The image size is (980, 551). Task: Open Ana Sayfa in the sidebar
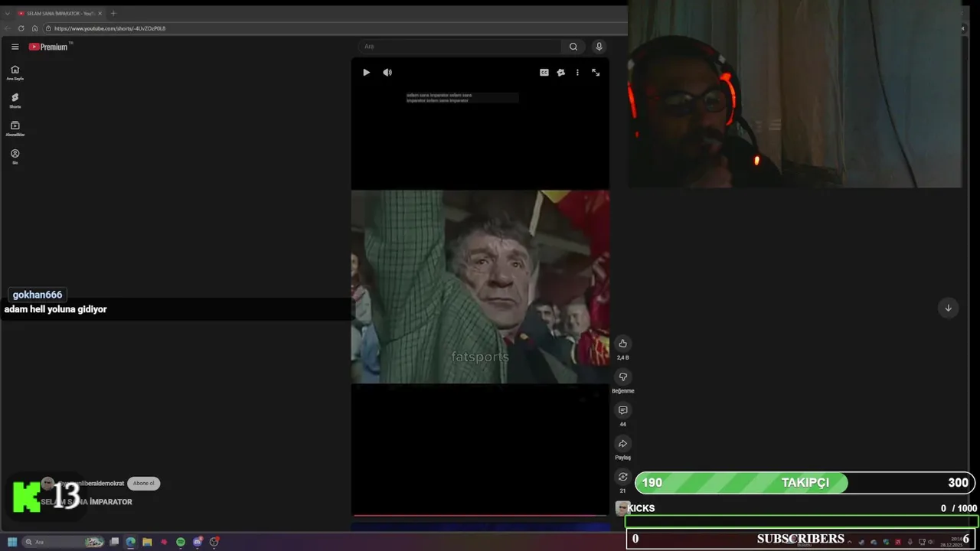(x=15, y=73)
